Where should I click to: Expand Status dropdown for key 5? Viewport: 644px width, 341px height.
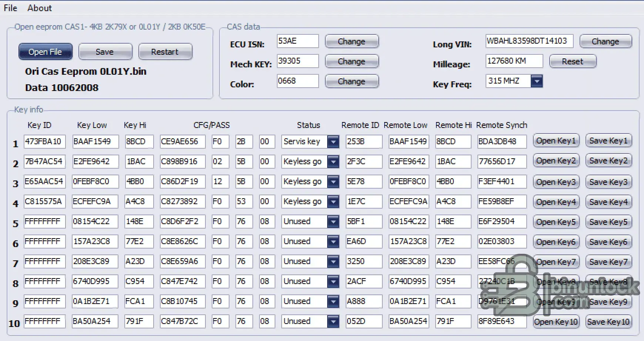333,222
